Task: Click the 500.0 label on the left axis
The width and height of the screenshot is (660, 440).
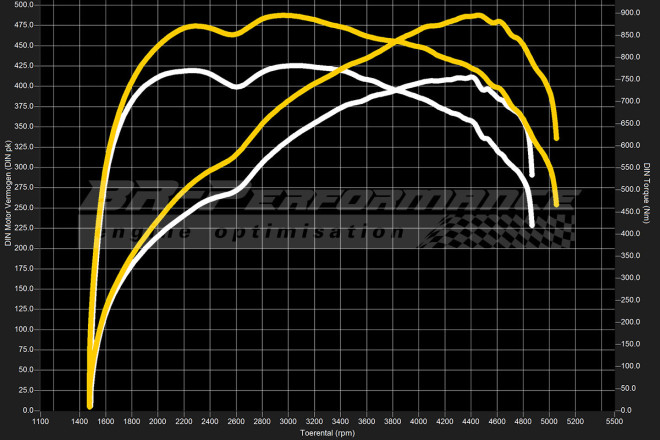Action: click(x=23, y=4)
